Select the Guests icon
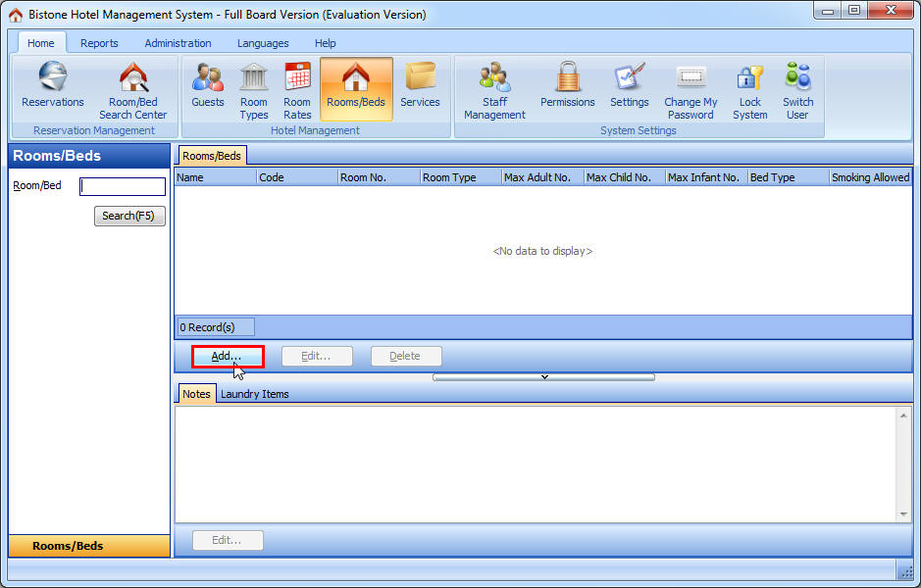 (207, 88)
